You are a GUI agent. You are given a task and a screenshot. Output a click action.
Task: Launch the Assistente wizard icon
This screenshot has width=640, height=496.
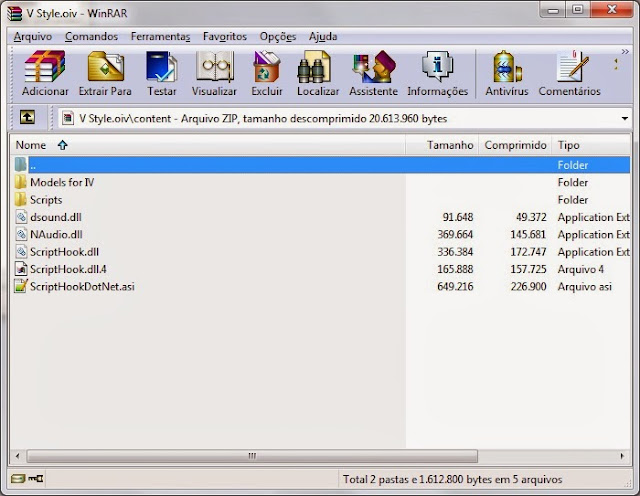(374, 67)
